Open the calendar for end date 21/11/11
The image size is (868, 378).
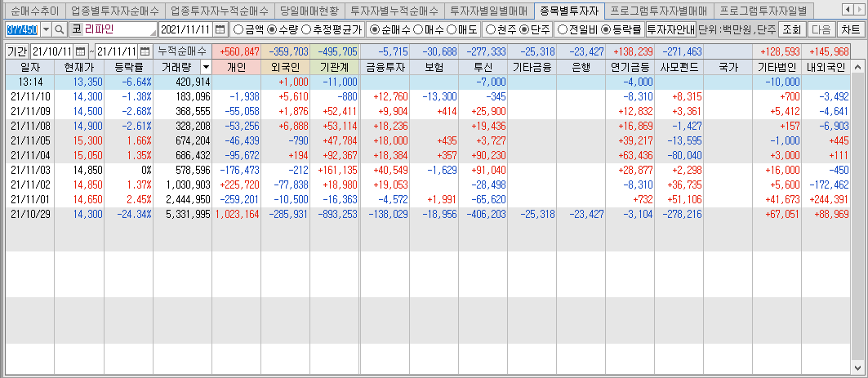[145, 52]
